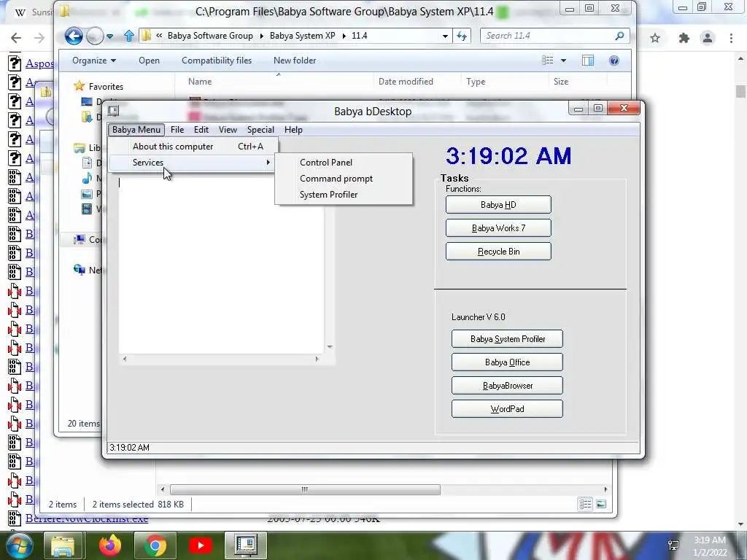The width and height of the screenshot is (747, 560).
Task: Click bDesktop window title bar icon
Action: tap(113, 111)
